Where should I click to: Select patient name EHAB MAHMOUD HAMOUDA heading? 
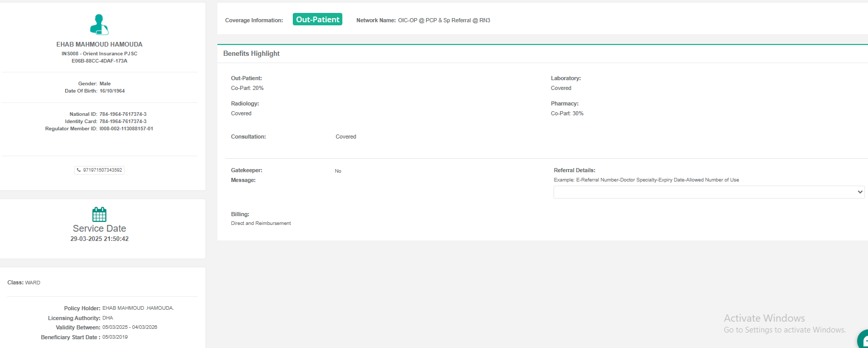99,44
